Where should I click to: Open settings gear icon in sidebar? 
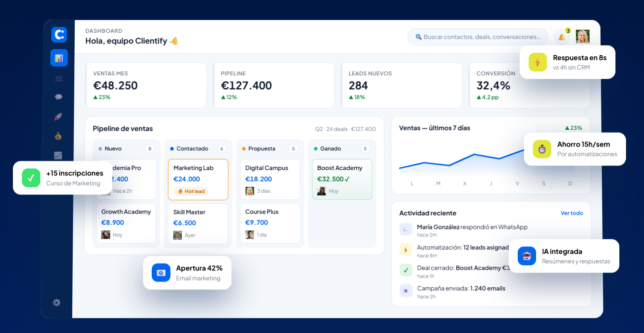(x=57, y=303)
